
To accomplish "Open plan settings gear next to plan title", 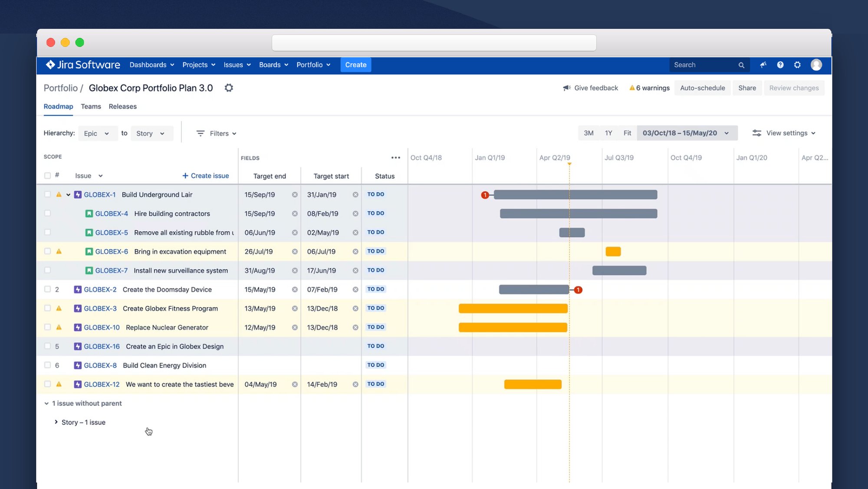I will [229, 88].
